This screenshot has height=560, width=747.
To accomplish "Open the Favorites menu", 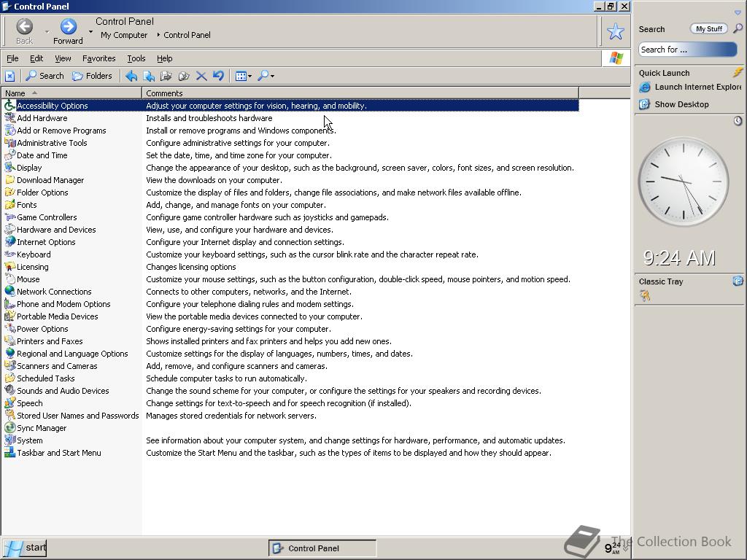I will (98, 58).
